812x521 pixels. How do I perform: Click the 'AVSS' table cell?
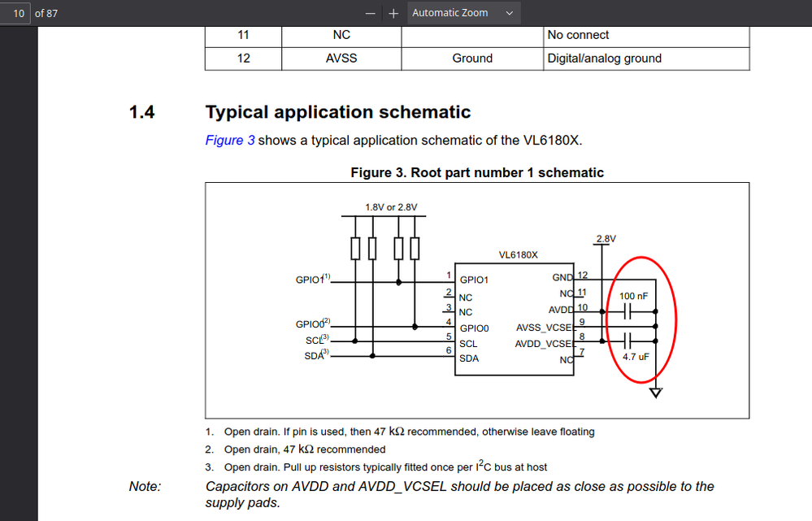point(341,59)
